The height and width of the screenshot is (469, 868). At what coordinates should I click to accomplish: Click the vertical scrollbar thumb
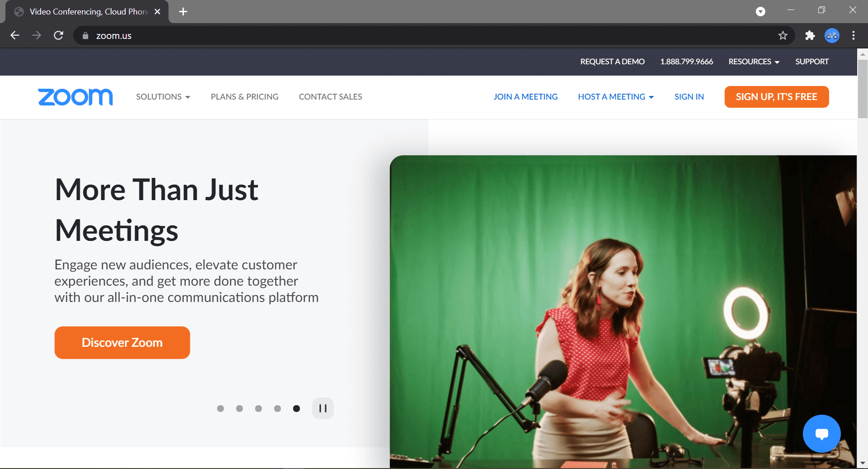coord(863,88)
